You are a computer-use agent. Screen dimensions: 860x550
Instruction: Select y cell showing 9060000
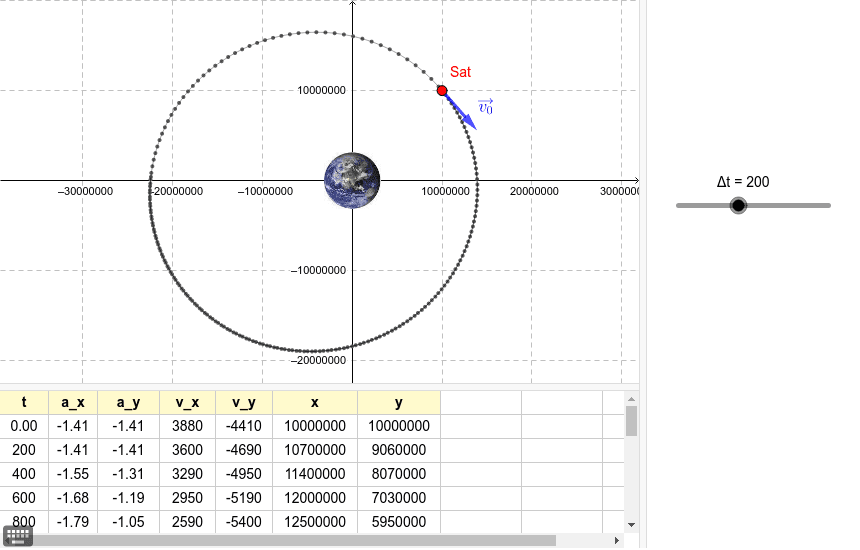point(399,450)
